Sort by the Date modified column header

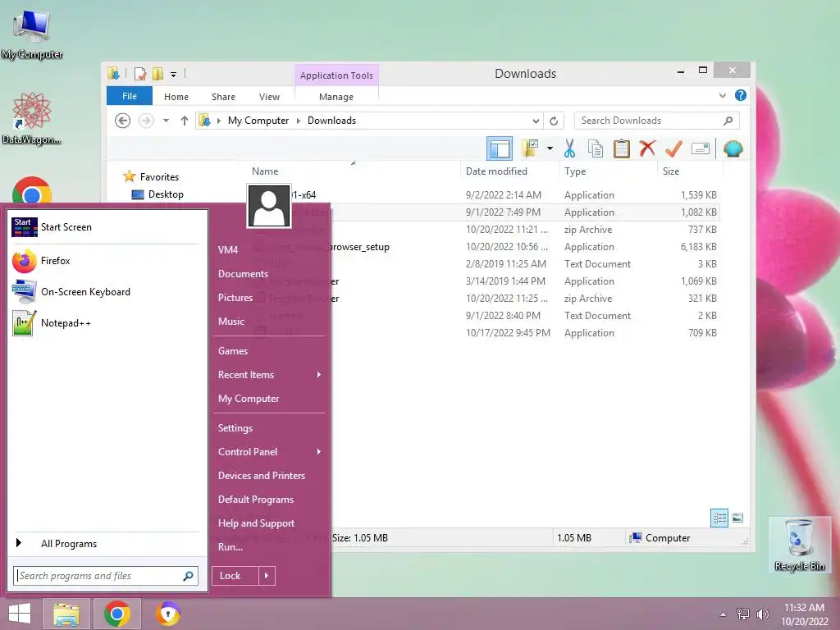[496, 171]
